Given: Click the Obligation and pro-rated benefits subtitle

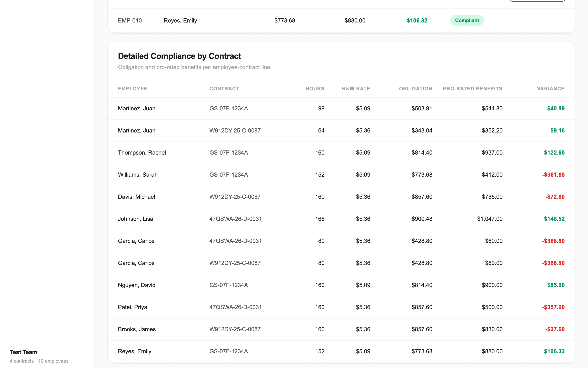Looking at the screenshot, I should point(194,67).
